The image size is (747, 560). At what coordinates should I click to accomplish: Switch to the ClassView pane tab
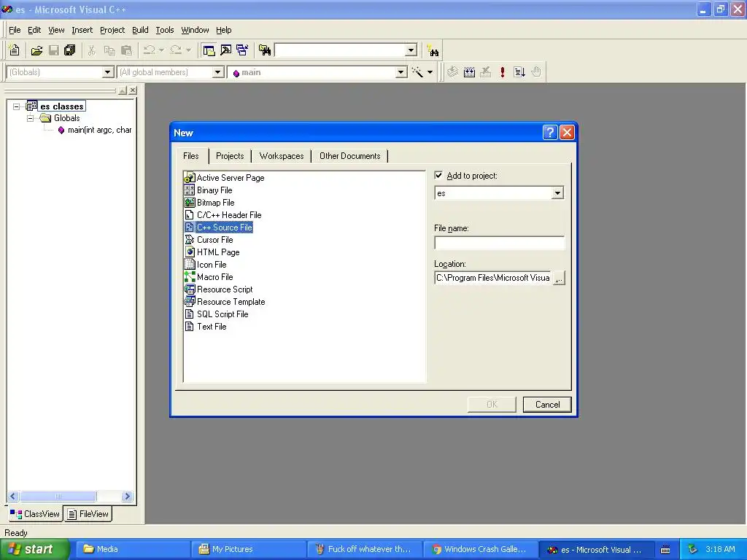[x=35, y=514]
